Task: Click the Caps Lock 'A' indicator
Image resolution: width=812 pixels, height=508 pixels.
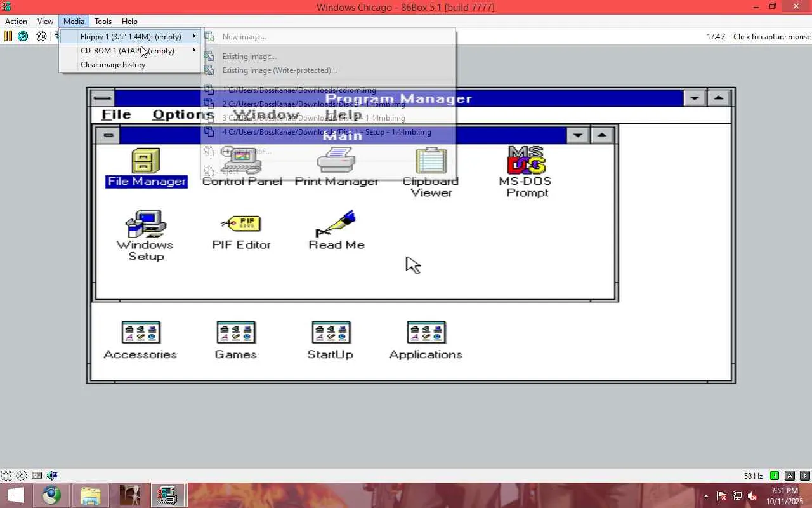Action: click(790, 476)
